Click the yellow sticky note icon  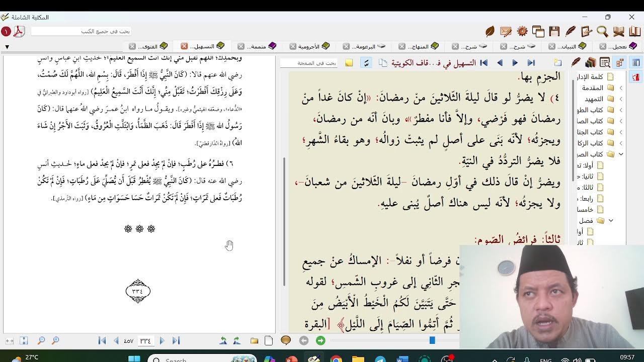(349, 63)
